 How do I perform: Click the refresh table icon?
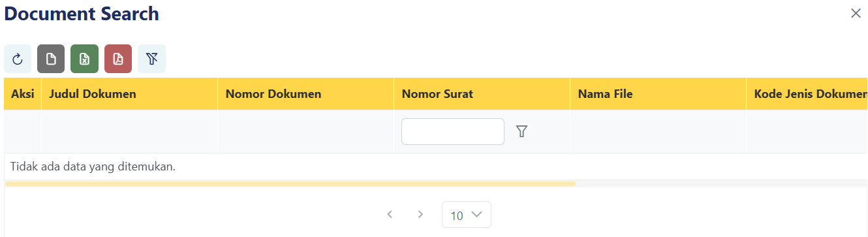coord(18,59)
